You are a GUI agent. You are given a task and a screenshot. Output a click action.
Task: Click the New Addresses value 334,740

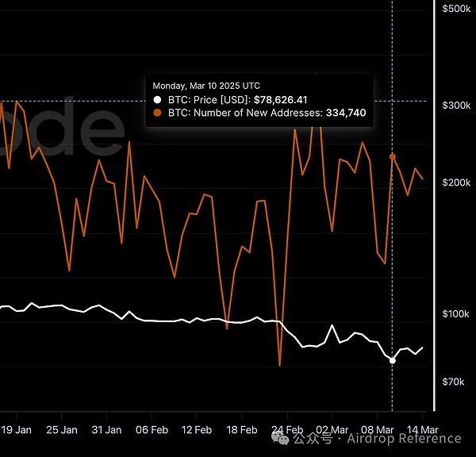pyautogui.click(x=345, y=113)
